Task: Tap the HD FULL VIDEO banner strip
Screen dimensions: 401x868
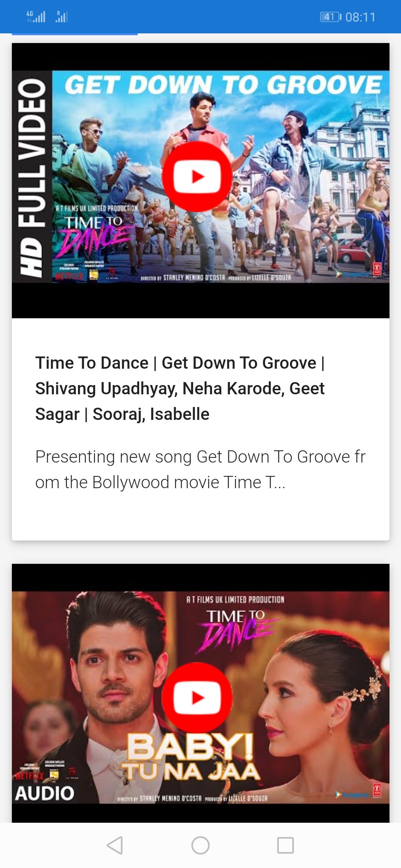Action: 32,177
